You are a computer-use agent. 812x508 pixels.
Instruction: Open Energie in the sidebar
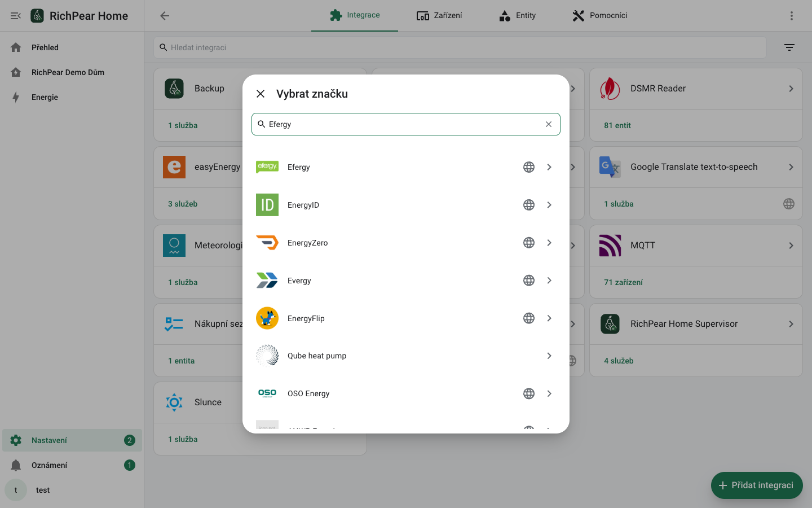coord(72,97)
